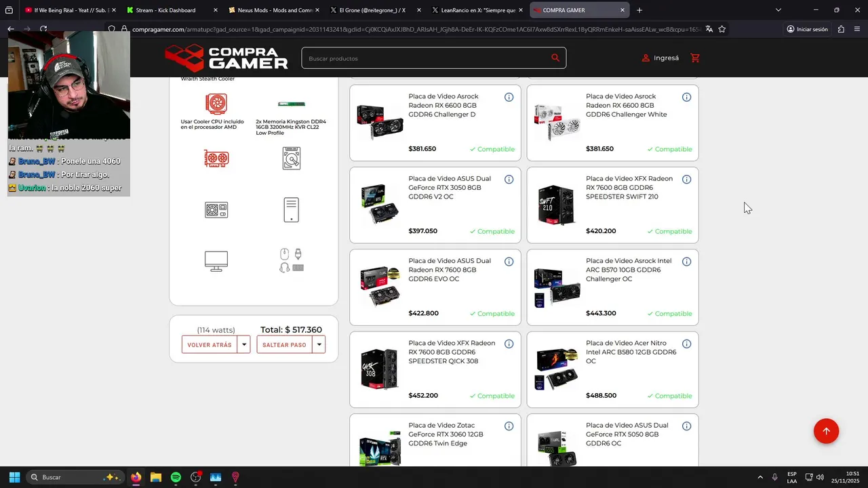The height and width of the screenshot is (488, 868).
Task: Switch to Stream - Kick Dashboard tab
Action: [172, 10]
